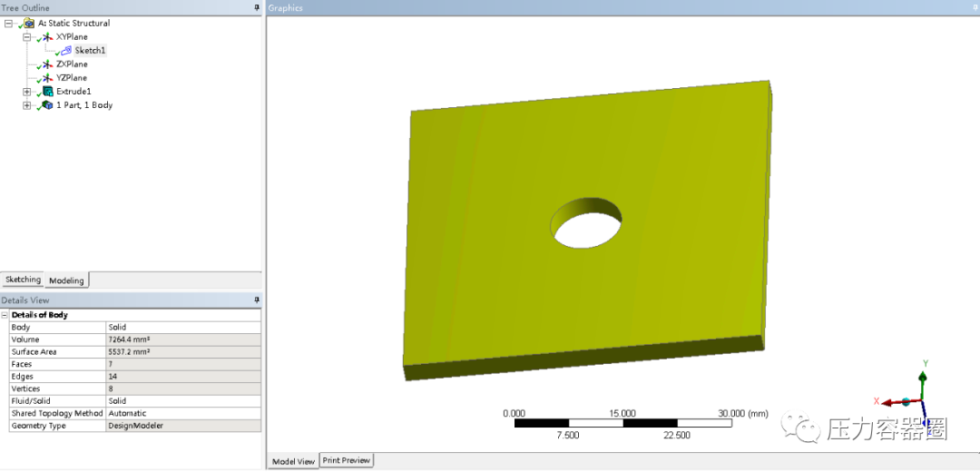Click the Surface Area value 5537.2 mm²

183,352
